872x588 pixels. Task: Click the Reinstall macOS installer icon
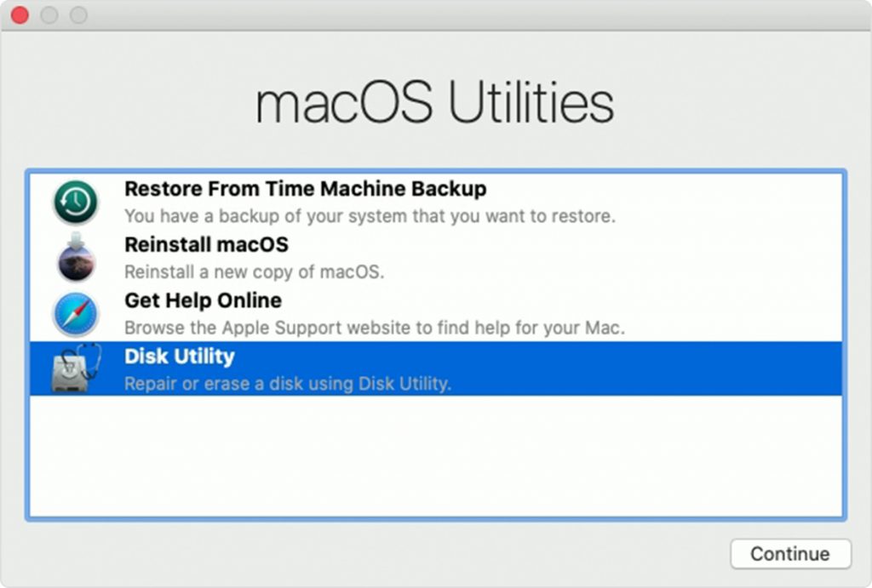[x=75, y=258]
